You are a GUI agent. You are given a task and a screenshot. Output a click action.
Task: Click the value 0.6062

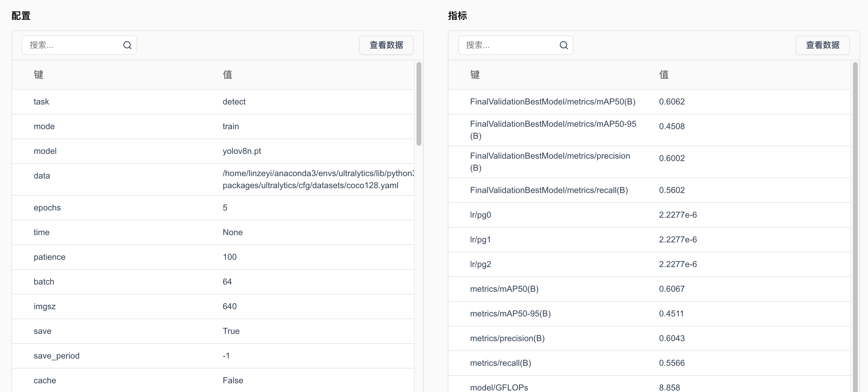(672, 102)
